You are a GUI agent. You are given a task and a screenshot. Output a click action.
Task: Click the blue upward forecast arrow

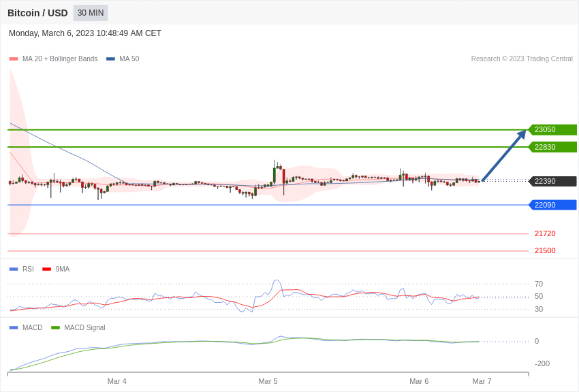point(504,156)
